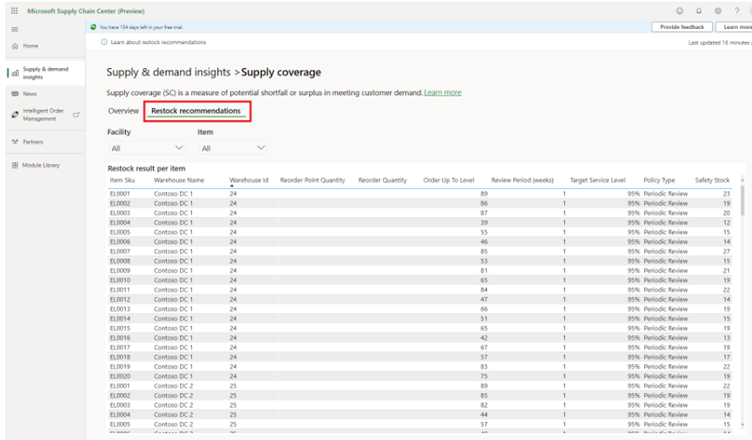Open the Module Library icon
This screenshot has width=752, height=440.
[14, 165]
